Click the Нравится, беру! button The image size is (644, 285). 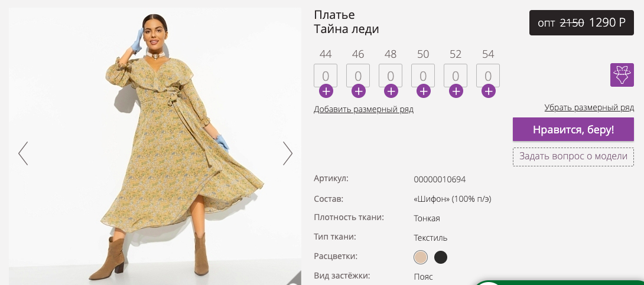(573, 130)
